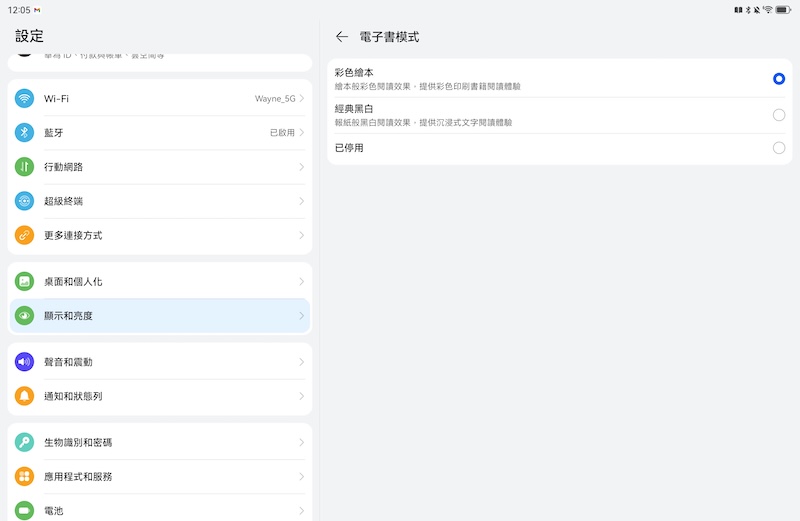Click the green 行動網路 mobile network icon
Viewport: 800px width, 521px height.
pyautogui.click(x=25, y=167)
